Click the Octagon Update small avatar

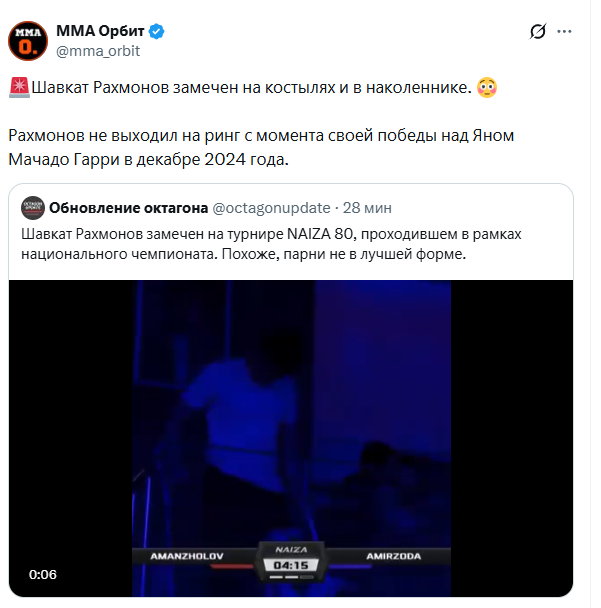pyautogui.click(x=32, y=208)
